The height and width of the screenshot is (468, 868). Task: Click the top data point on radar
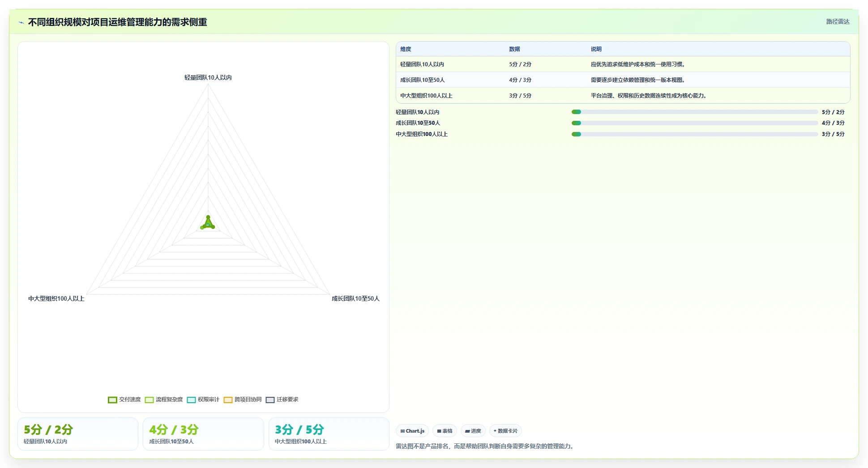click(208, 217)
